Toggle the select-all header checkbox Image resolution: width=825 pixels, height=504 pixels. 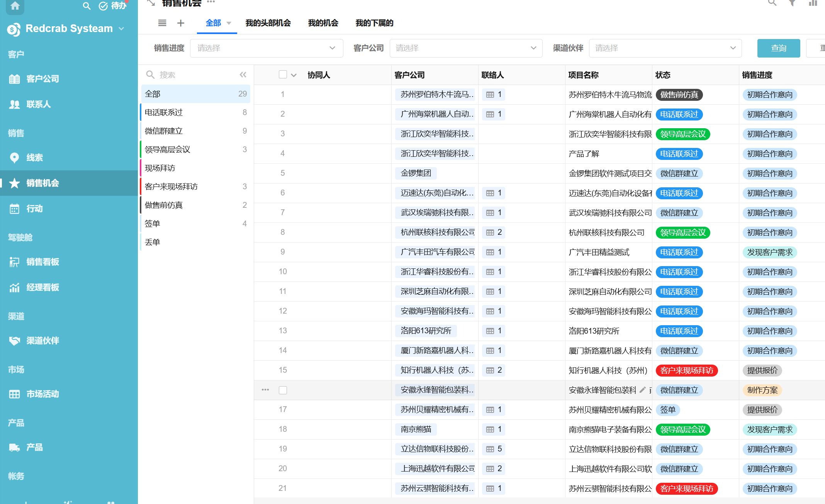(x=283, y=75)
